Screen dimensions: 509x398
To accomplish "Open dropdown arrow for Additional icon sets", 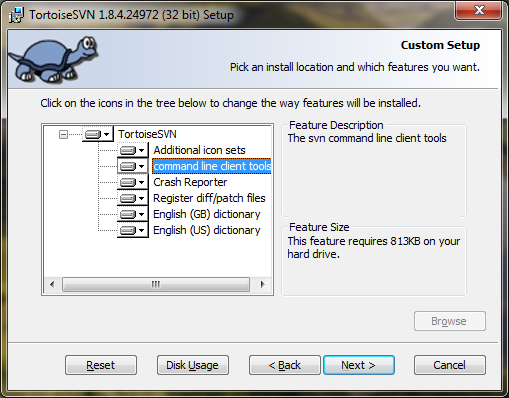I will pos(142,150).
